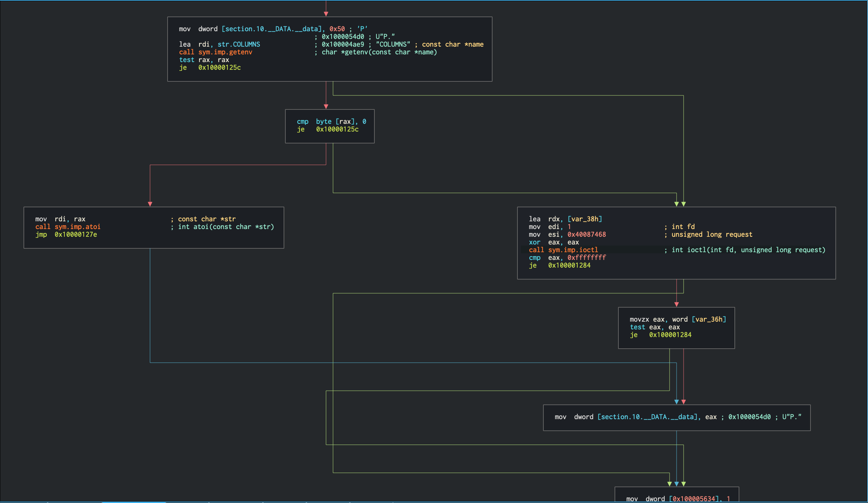Select the jump address 0x10000125c in getenv block
Screen dimensions: 868x503
click(x=220, y=67)
